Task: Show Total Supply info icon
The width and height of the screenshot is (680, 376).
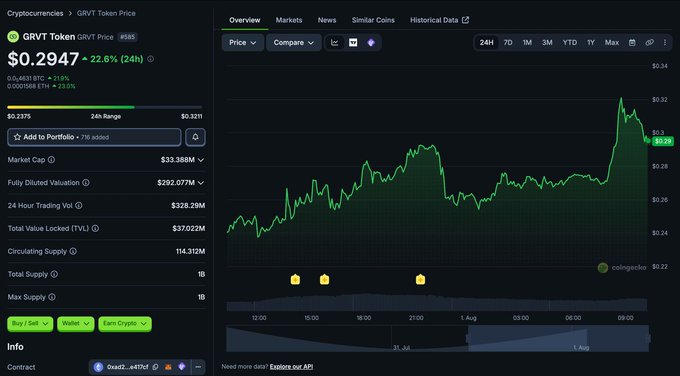Action: (54, 274)
